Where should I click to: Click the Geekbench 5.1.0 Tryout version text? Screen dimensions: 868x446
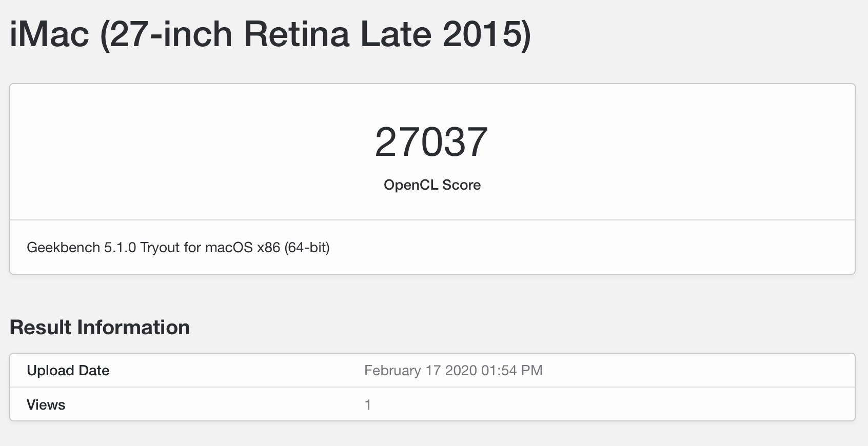pyautogui.click(x=178, y=248)
